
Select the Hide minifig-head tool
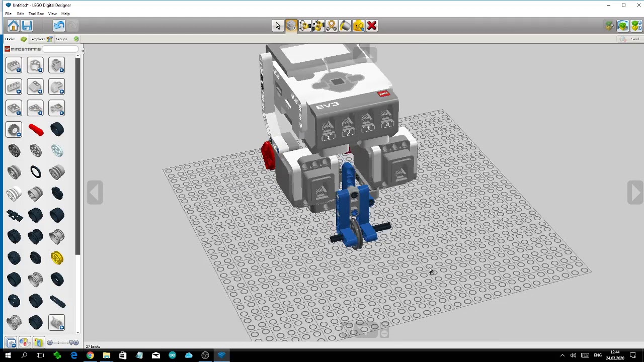[358, 26]
